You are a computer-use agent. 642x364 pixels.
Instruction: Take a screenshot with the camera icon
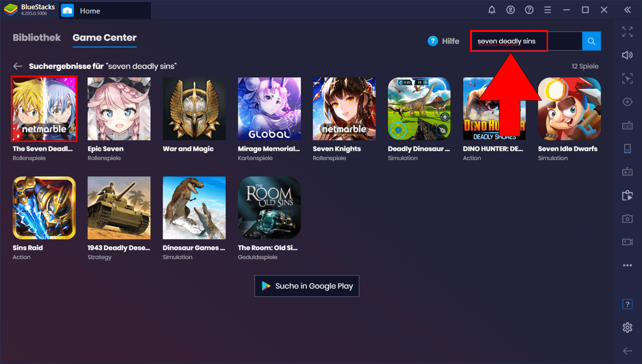[x=627, y=219]
